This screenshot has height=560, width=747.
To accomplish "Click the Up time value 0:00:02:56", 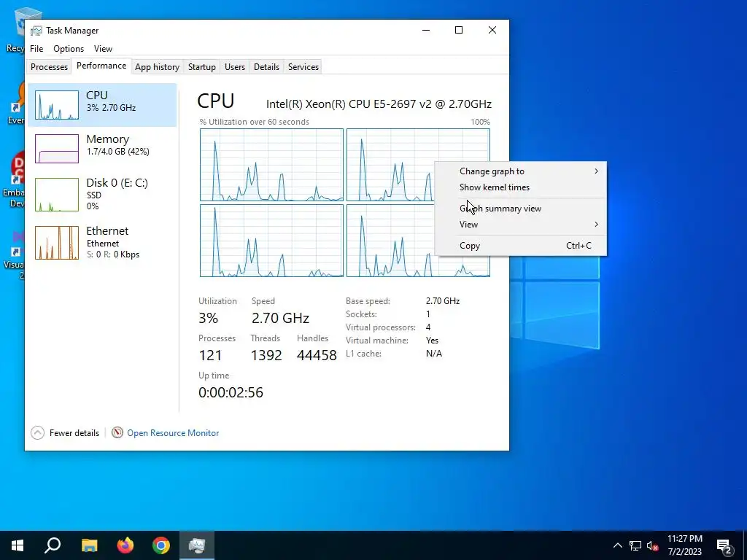I will coord(231,392).
